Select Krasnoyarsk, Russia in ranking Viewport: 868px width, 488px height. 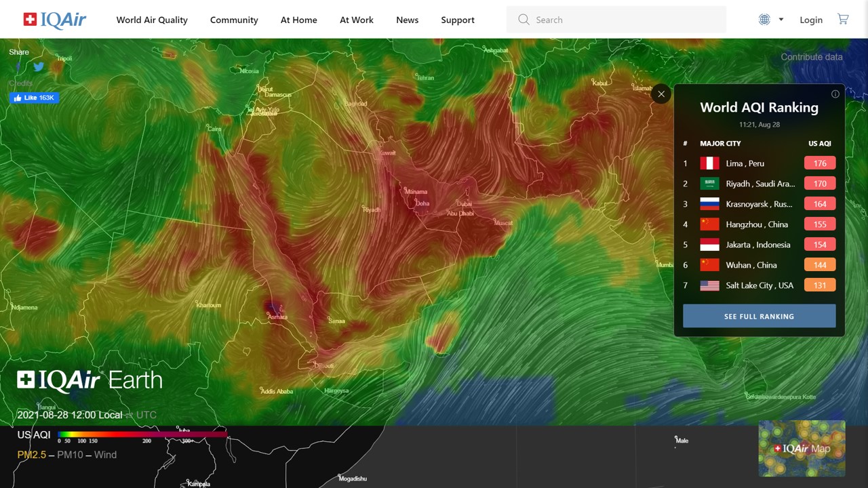(x=759, y=204)
